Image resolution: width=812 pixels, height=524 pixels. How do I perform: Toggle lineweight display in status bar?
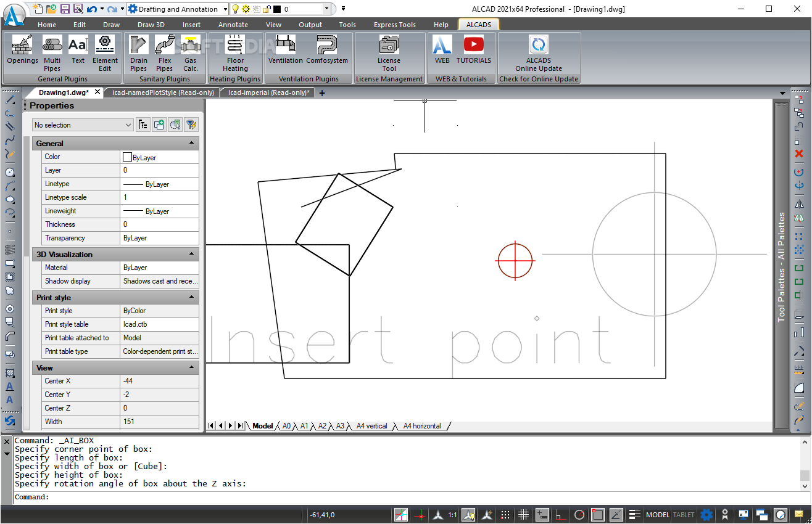[x=635, y=515]
